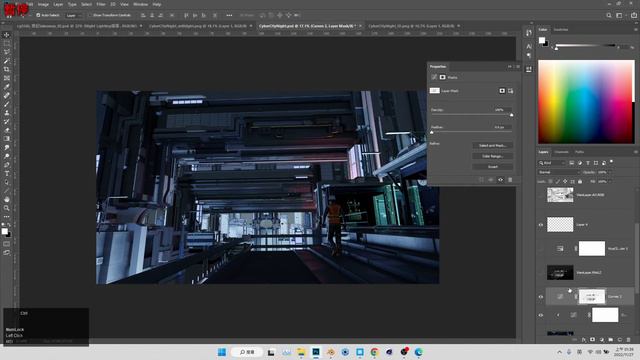Toggle the Auto-Select checkbox
The width and height of the screenshot is (640, 360).
pyautogui.click(x=38, y=15)
